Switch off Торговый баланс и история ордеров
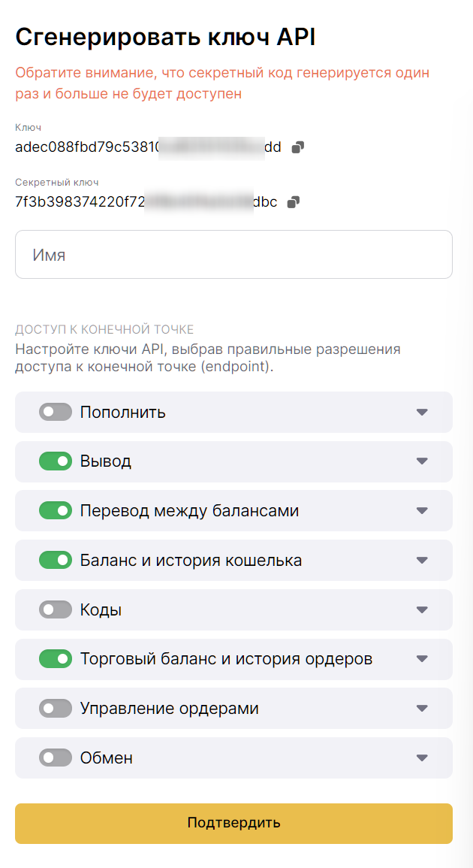The width and height of the screenshot is (473, 868). pyautogui.click(x=56, y=659)
